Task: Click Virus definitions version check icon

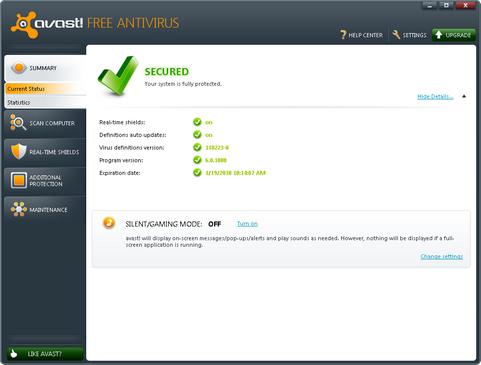Action: (197, 147)
